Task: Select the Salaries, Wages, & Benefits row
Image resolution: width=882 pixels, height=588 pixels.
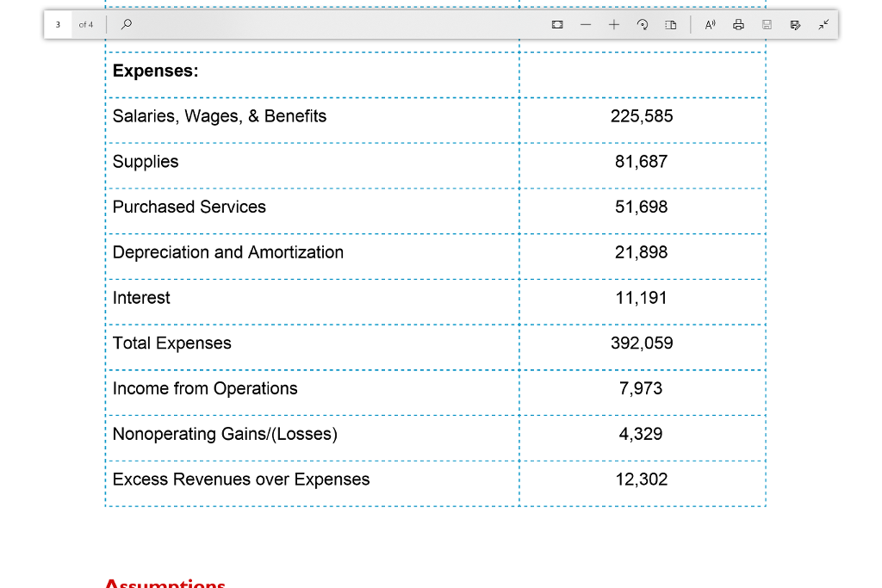Action: tap(220, 116)
